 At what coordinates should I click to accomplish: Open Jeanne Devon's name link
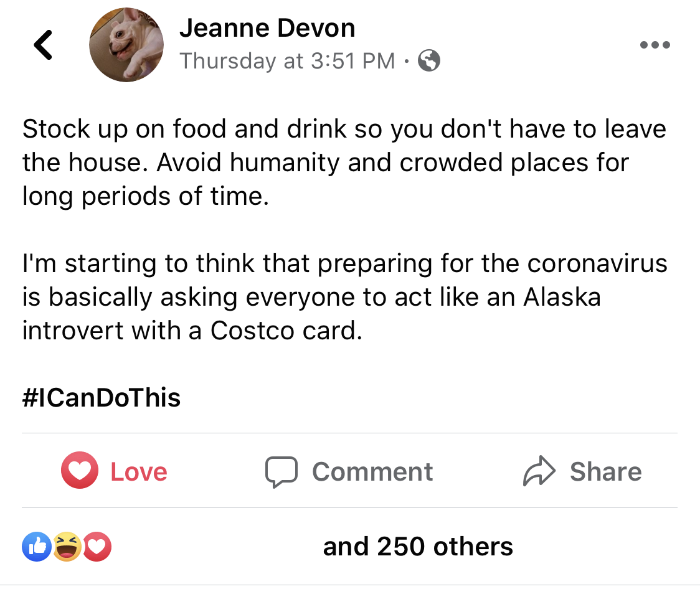coord(267,28)
